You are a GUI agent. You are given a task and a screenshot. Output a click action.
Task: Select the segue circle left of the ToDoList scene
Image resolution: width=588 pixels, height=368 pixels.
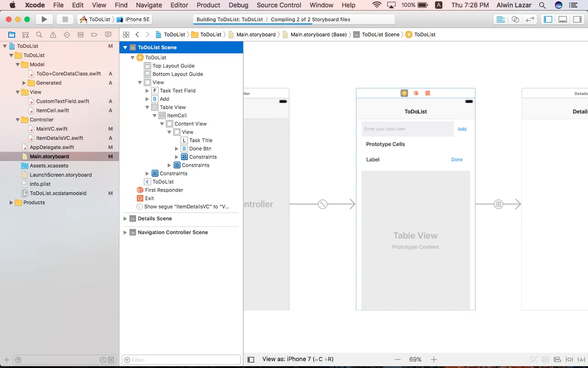[322, 204]
